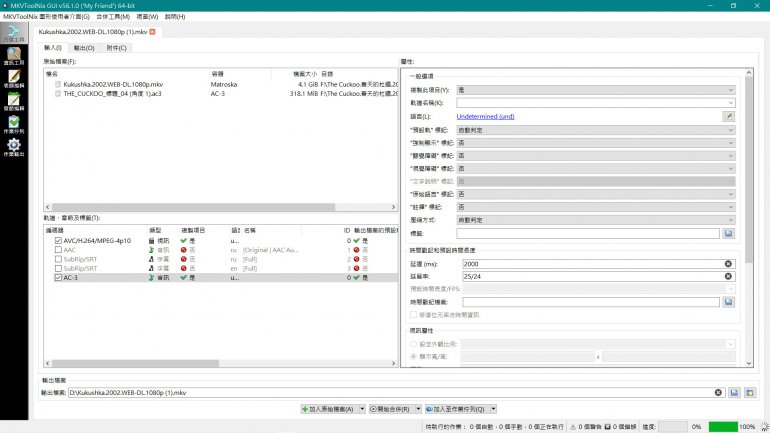The height and width of the screenshot is (433, 770).
Task: Click the Undetermined (und) language link
Action: (485, 116)
